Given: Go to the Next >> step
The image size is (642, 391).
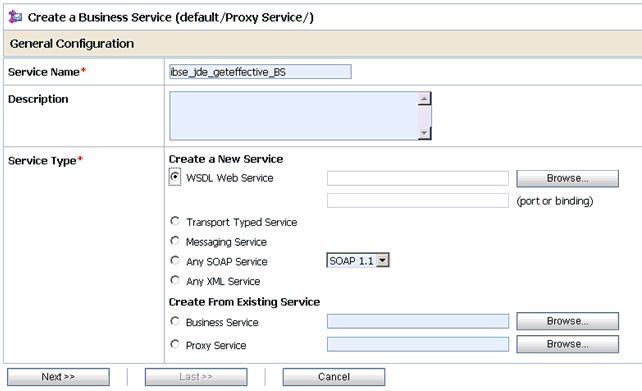Looking at the screenshot, I should point(58,377).
